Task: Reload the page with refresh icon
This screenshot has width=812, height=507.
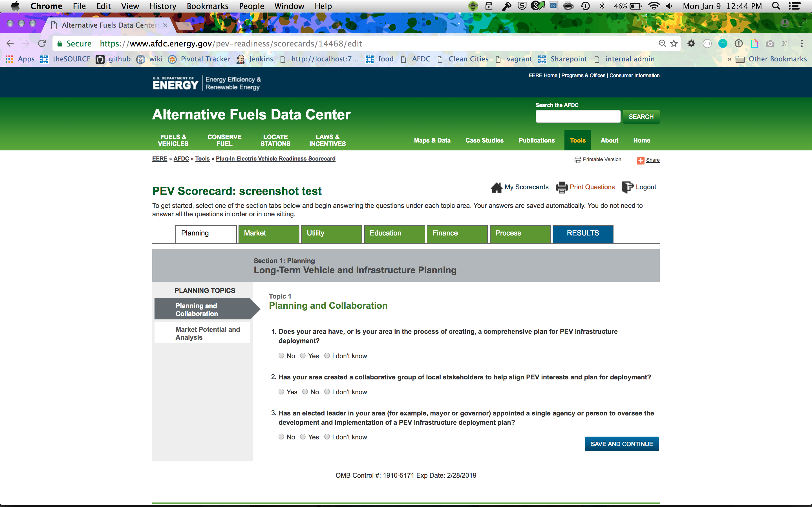Action: 42,44
